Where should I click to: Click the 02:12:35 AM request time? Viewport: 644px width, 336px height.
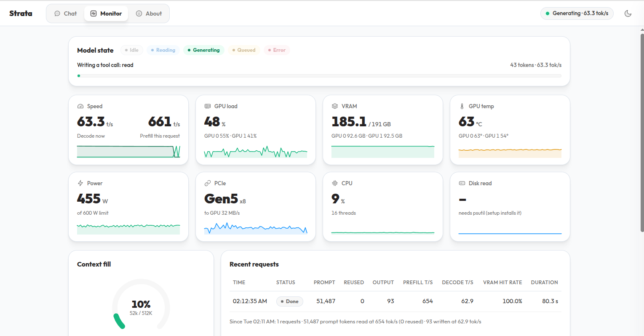[250, 301]
